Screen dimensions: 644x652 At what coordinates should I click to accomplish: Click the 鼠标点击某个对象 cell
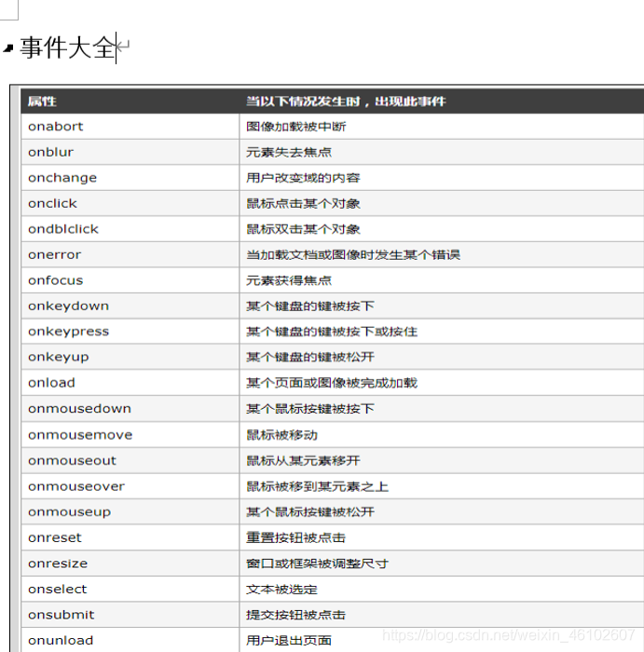point(442,203)
